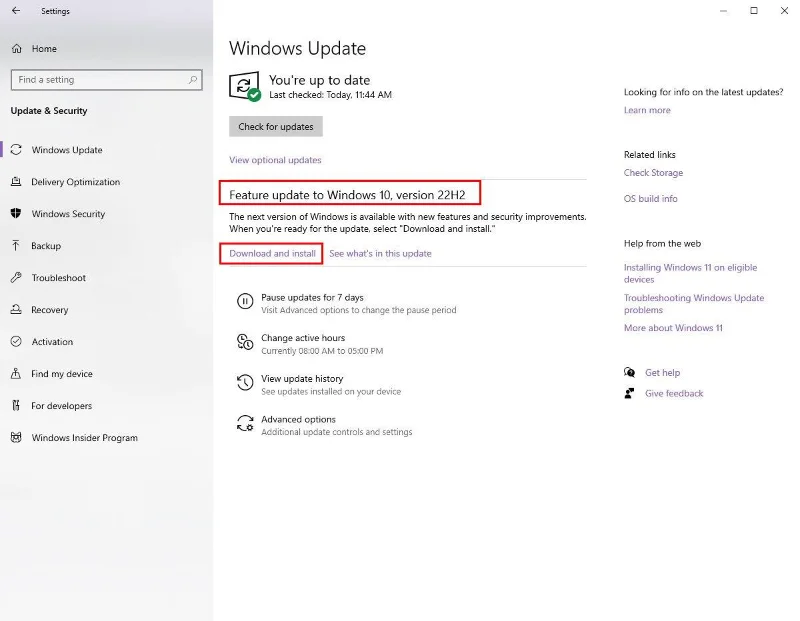Screen dimensions: 800x621
Task: Click the 'Related links' heading text
Action: (x=649, y=154)
